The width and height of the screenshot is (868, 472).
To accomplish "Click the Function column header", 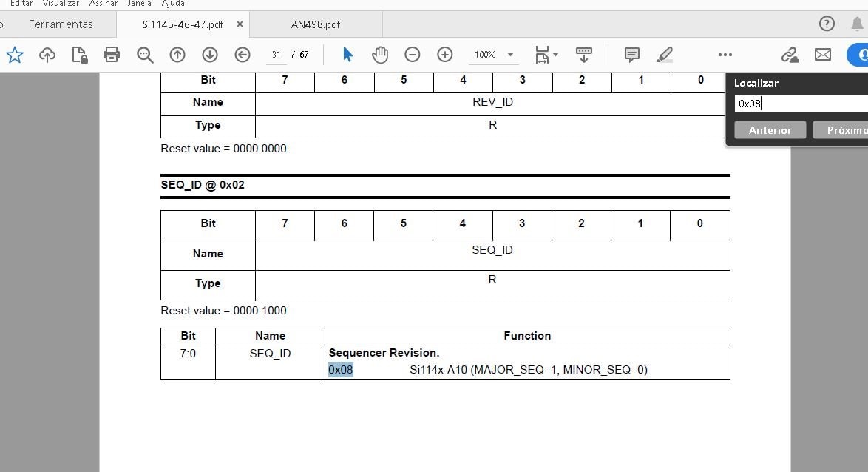I will (527, 336).
